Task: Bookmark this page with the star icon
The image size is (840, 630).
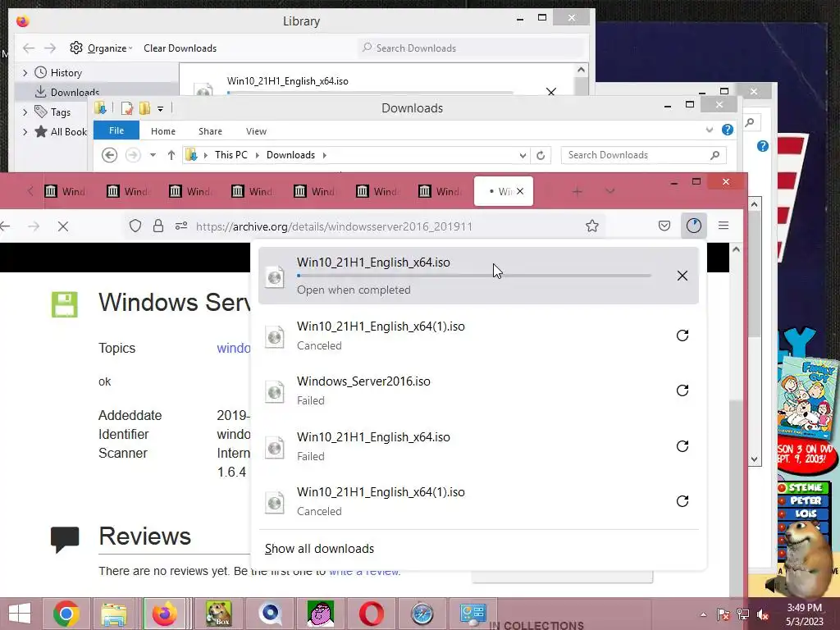Action: click(x=592, y=226)
